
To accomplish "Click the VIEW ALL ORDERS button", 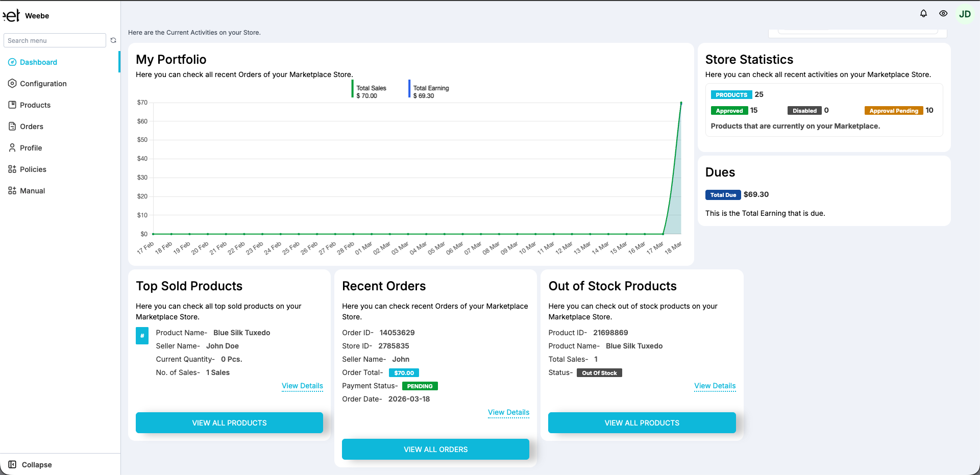I will coord(435,449).
